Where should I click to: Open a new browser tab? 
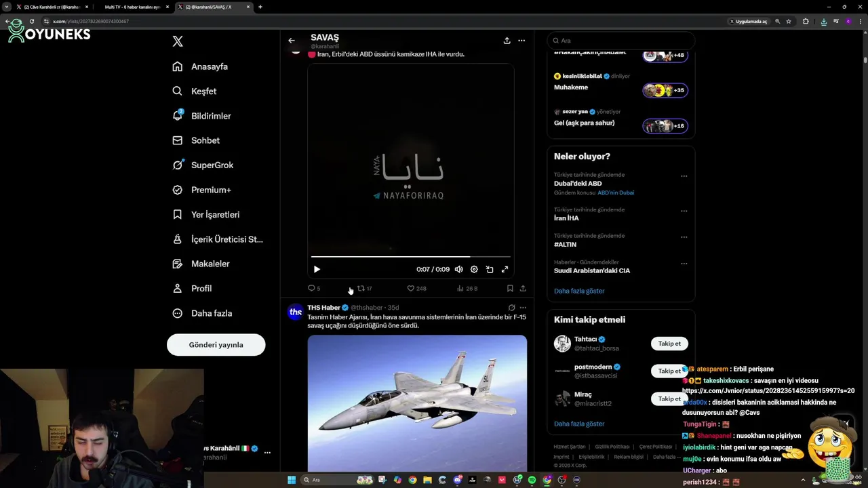(x=260, y=7)
